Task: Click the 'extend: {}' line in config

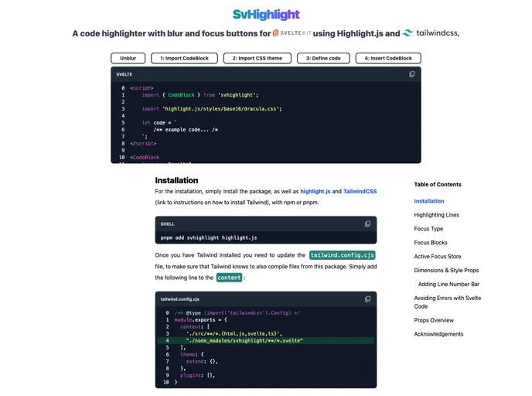Action: [x=202, y=361]
